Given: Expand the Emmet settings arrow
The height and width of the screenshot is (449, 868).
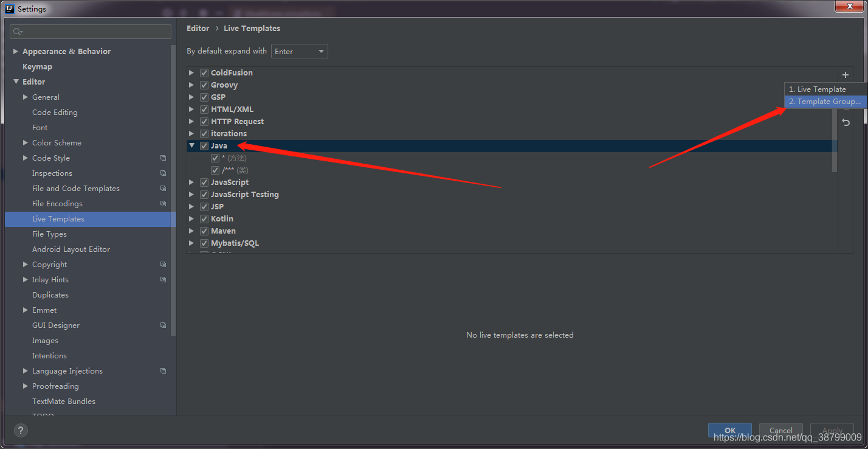Looking at the screenshot, I should pos(25,310).
